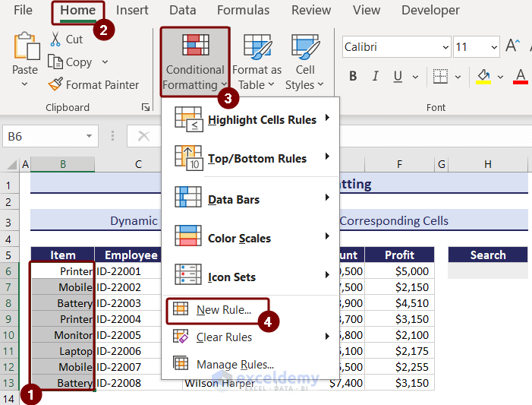Choose New Rule from the menu
Viewport: 532px width, 405px height.
223,309
